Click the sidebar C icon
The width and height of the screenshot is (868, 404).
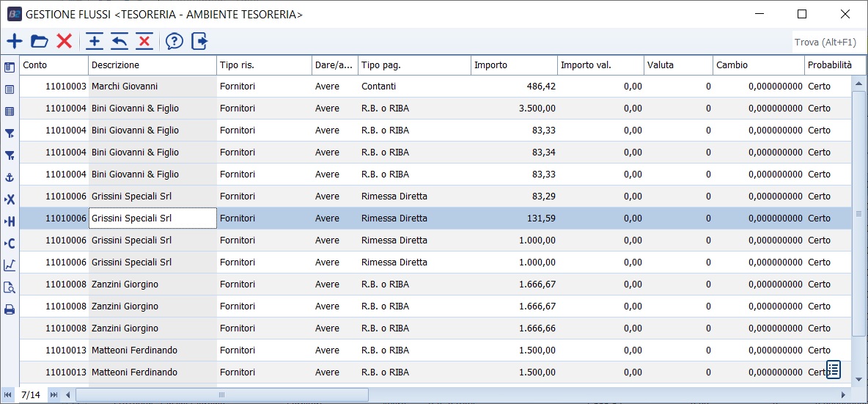10,243
